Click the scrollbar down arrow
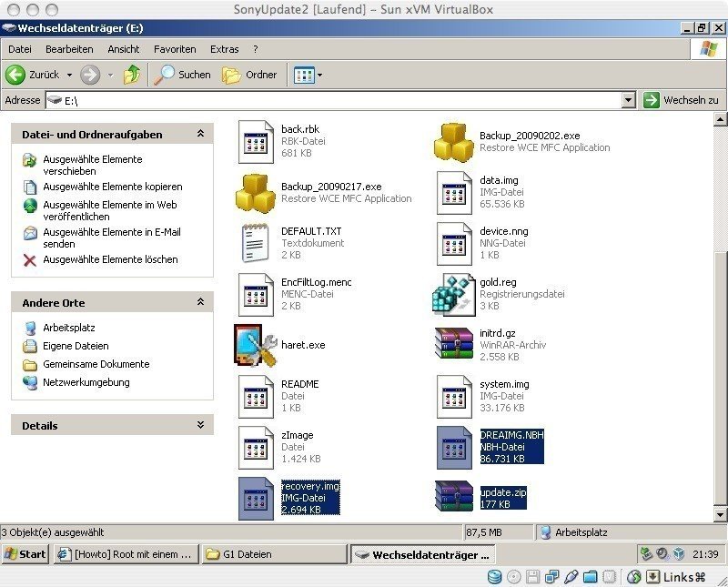The height and width of the screenshot is (587, 728). [x=720, y=514]
